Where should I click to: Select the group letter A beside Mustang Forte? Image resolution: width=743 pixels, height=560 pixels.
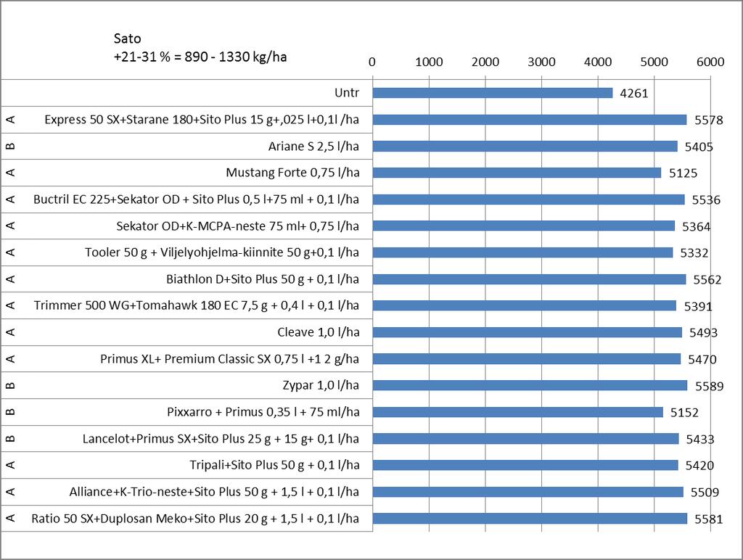click(10, 173)
